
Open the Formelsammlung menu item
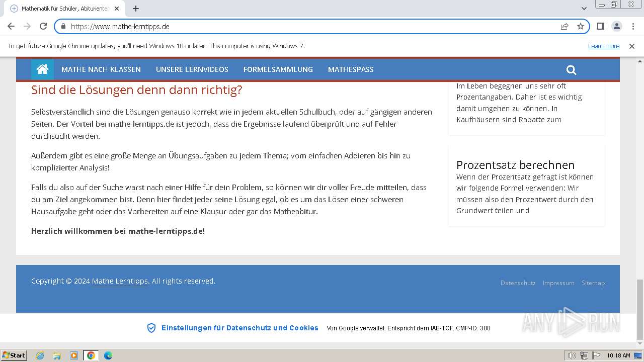click(x=278, y=69)
